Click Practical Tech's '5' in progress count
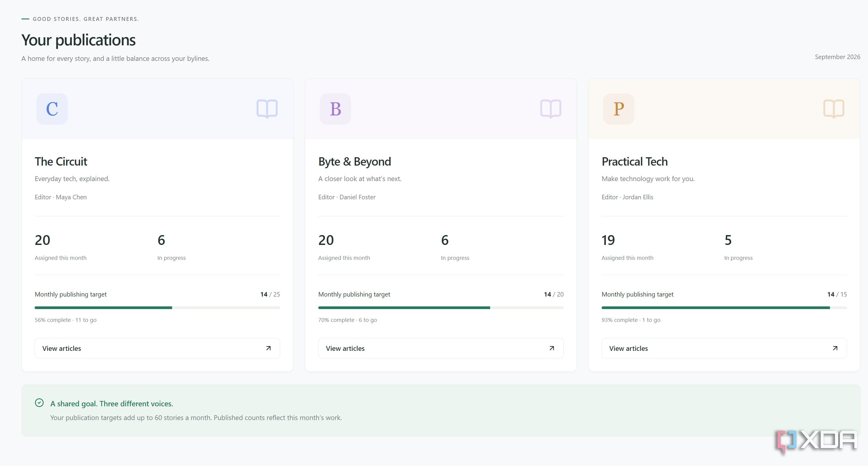The height and width of the screenshot is (466, 868). [x=728, y=240]
